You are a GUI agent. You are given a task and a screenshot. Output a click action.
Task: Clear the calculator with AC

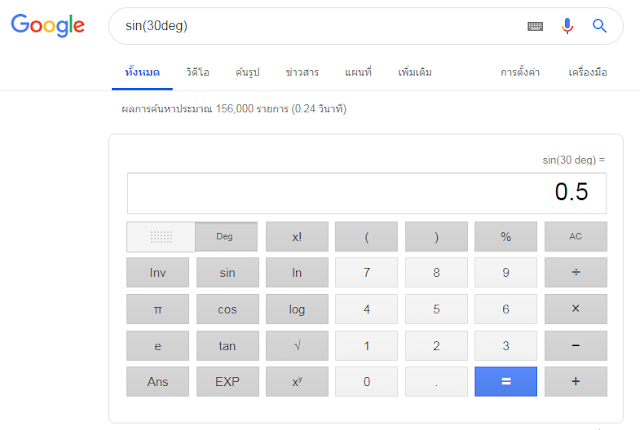(576, 237)
